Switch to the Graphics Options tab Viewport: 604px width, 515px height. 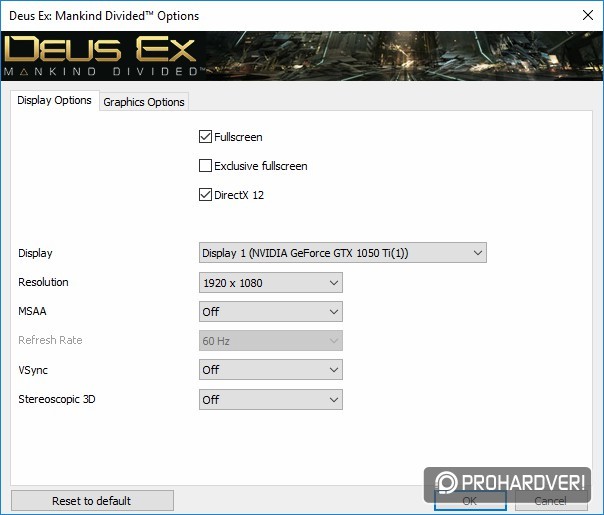144,102
